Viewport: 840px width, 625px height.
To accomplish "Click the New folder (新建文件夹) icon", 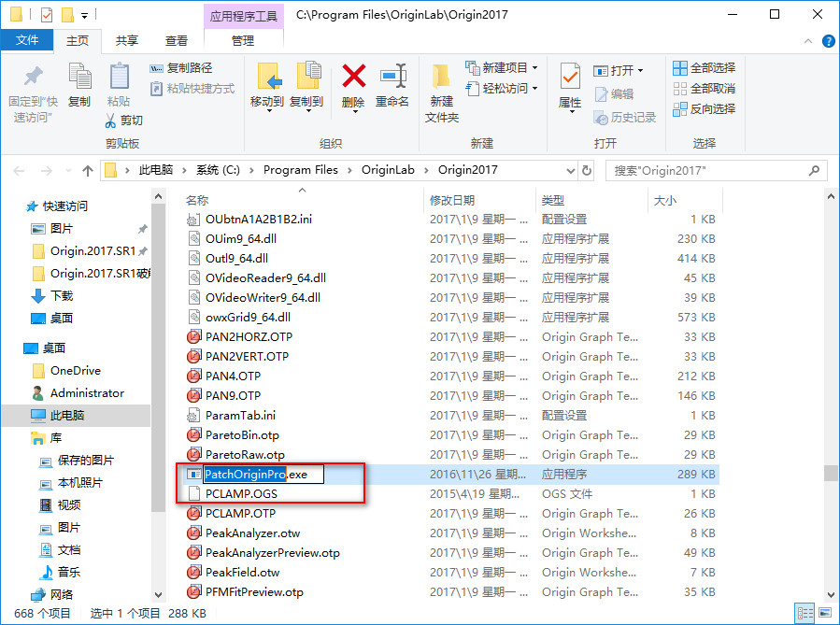I will coord(441,76).
